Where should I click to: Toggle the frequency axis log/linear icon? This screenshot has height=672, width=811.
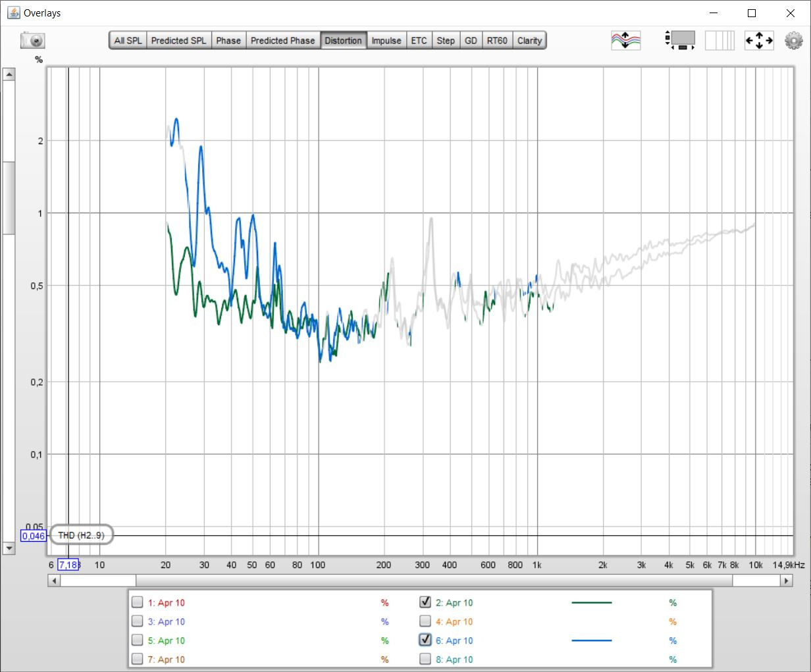[x=719, y=40]
